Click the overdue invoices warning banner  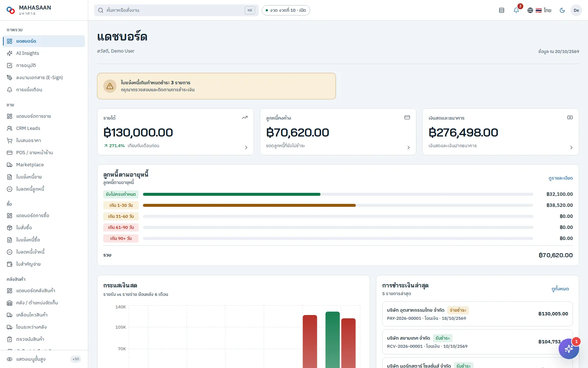(x=216, y=86)
